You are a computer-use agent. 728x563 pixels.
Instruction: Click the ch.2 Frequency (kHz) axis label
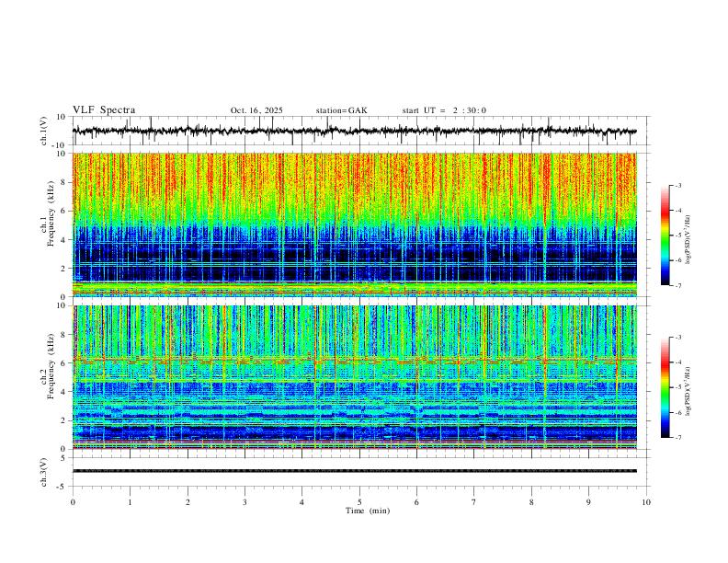pos(48,367)
